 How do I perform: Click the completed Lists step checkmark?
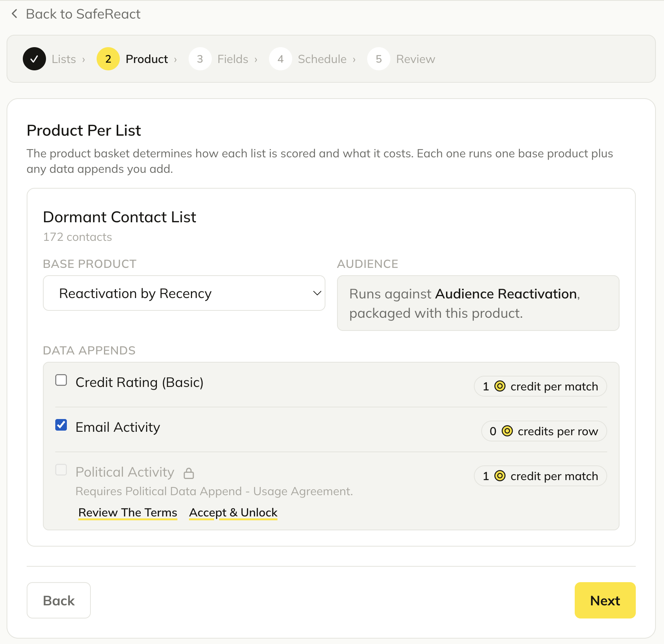tap(34, 59)
